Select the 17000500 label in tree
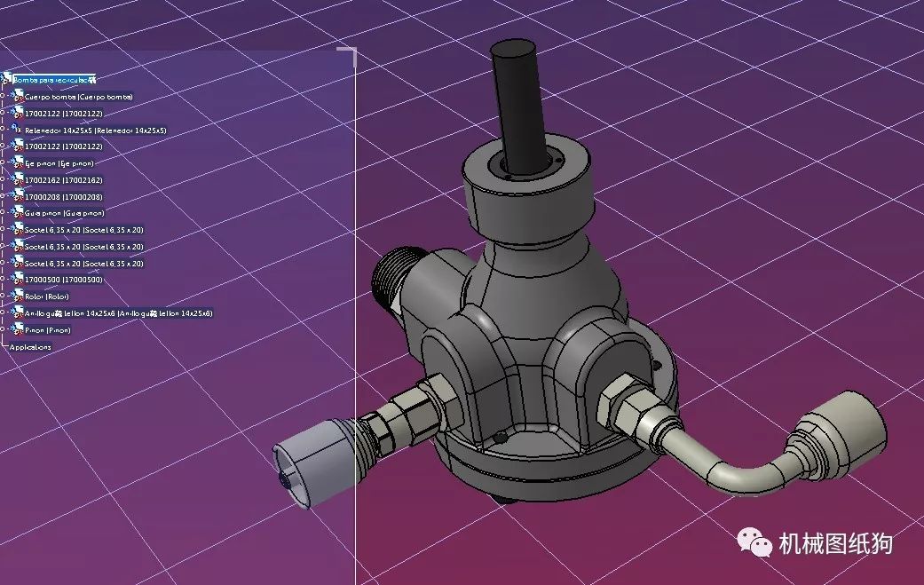The height and width of the screenshot is (585, 924). [64, 280]
